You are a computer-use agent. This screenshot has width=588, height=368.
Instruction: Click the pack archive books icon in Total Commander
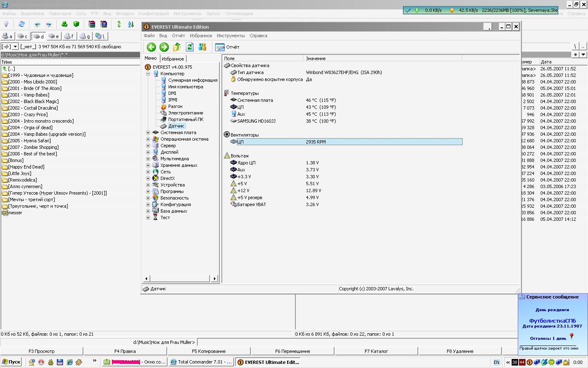pyautogui.click(x=92, y=24)
